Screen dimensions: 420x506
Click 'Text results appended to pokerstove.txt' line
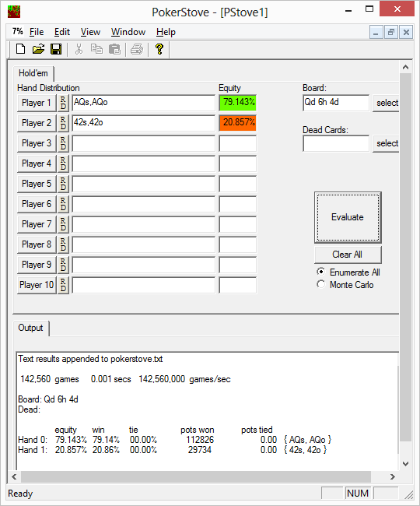[90, 359]
